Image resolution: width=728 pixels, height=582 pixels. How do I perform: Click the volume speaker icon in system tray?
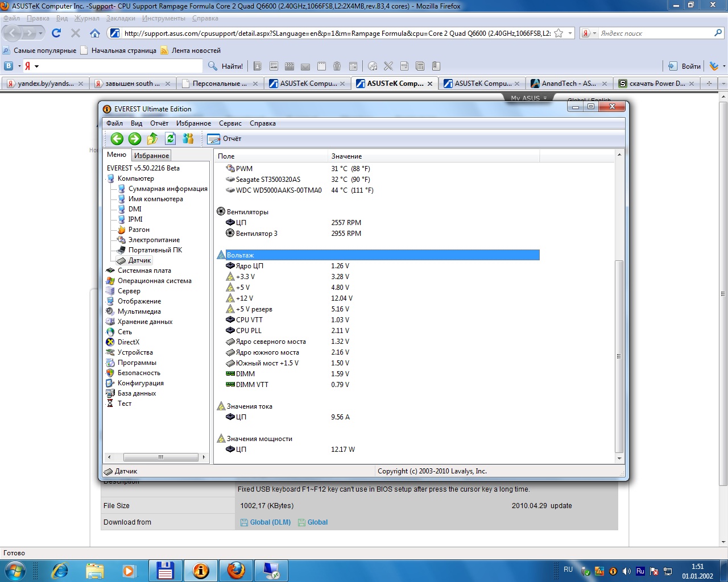click(x=627, y=571)
